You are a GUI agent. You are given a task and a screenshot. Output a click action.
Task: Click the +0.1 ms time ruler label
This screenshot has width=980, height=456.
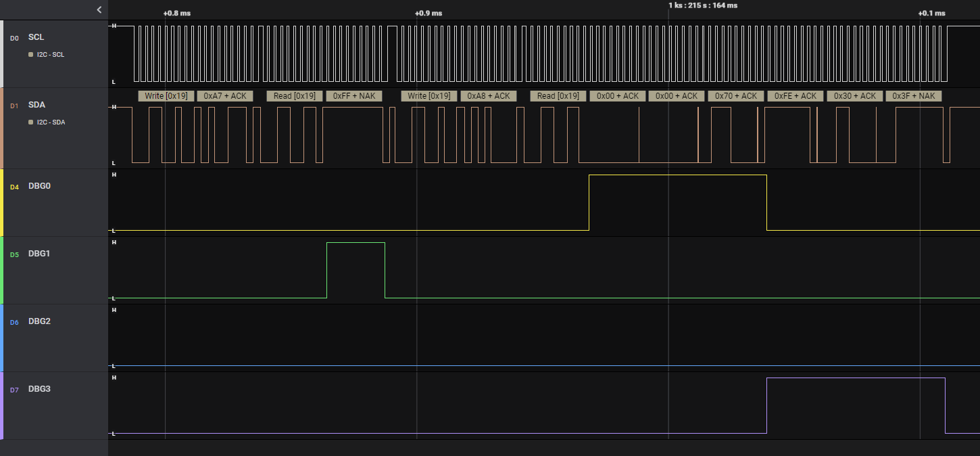tap(931, 14)
